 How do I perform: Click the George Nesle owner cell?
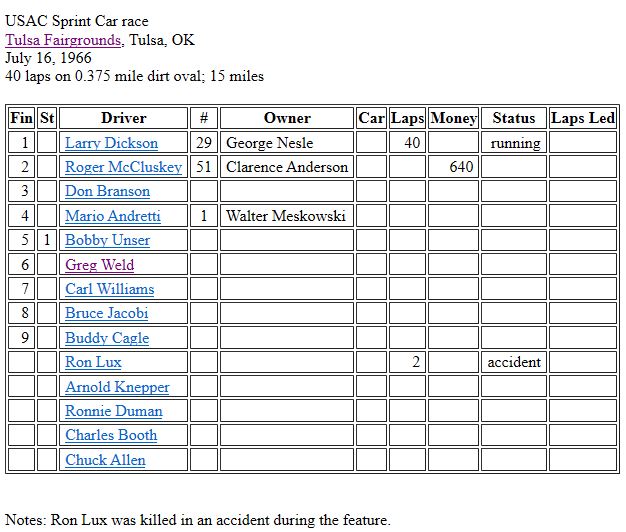(x=269, y=143)
